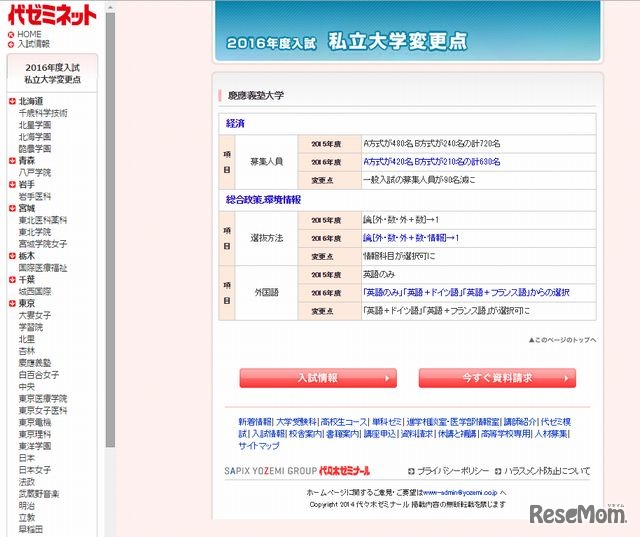The image size is (640, 537).
Task: Open the 新着情報 footer link
Action: point(255,422)
